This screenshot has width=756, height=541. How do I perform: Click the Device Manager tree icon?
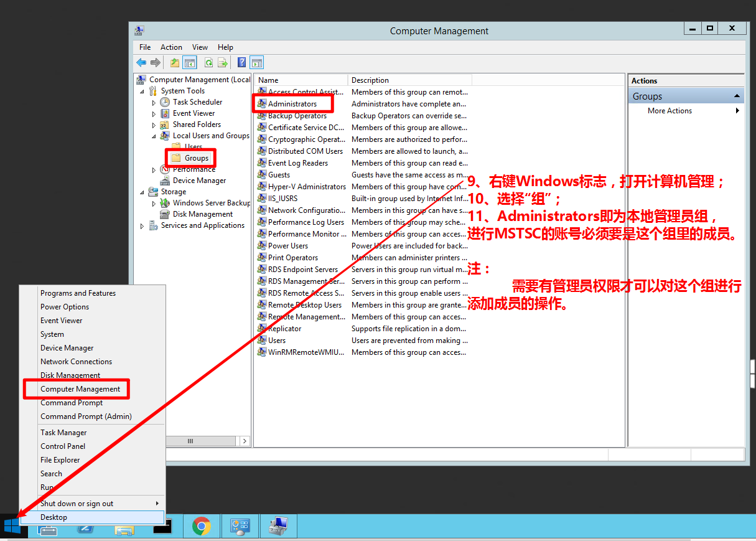165,181
